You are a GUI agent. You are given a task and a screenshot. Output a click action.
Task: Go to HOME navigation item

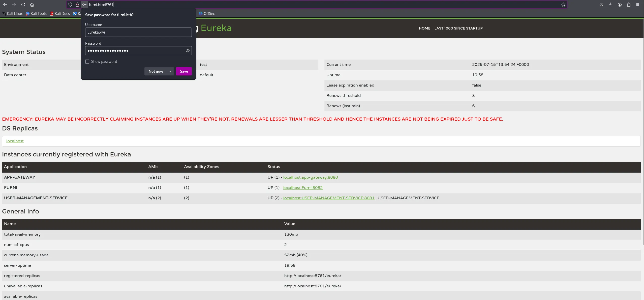coord(424,28)
